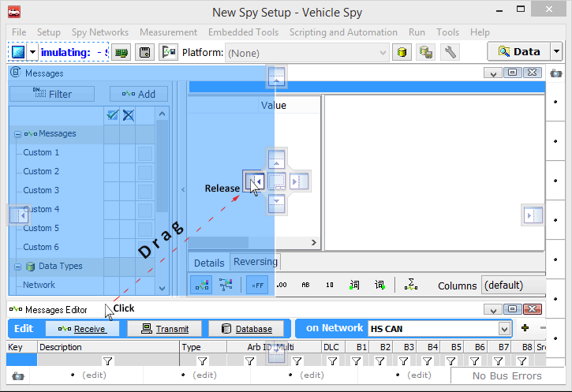Open the HS CAN network dropdown
The image size is (572, 392).
(x=503, y=329)
